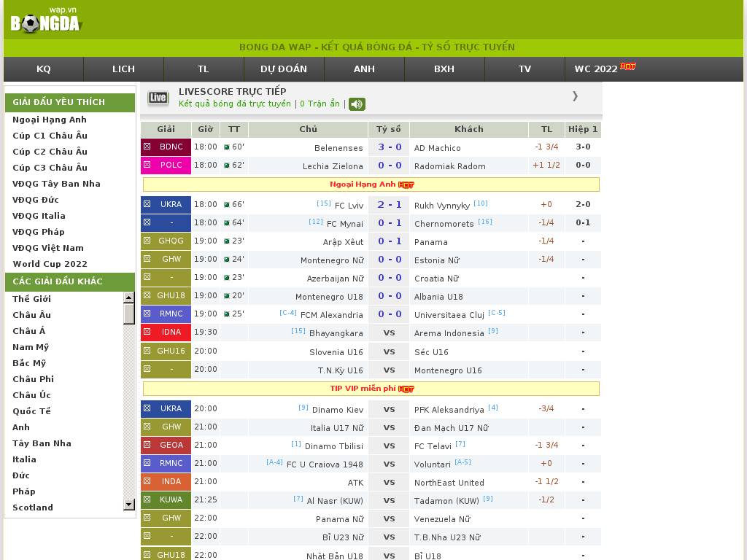Hide the IDNA Bhayangkara match with X box
The width and height of the screenshot is (747, 560).
(x=147, y=332)
